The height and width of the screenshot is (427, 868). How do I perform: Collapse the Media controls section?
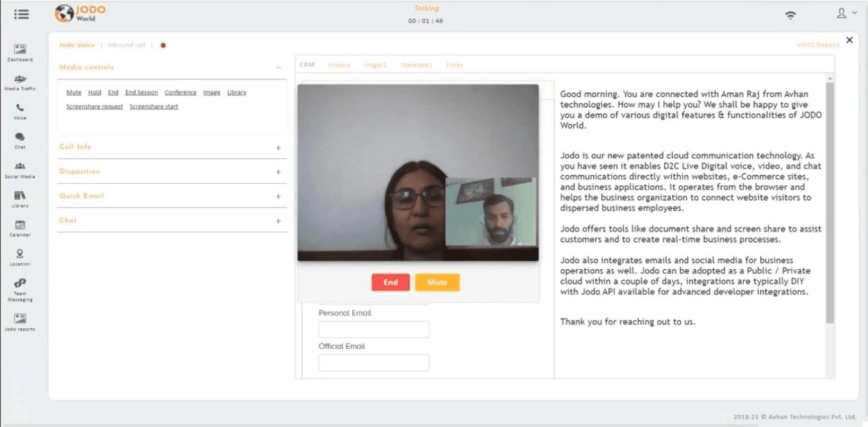(x=278, y=67)
